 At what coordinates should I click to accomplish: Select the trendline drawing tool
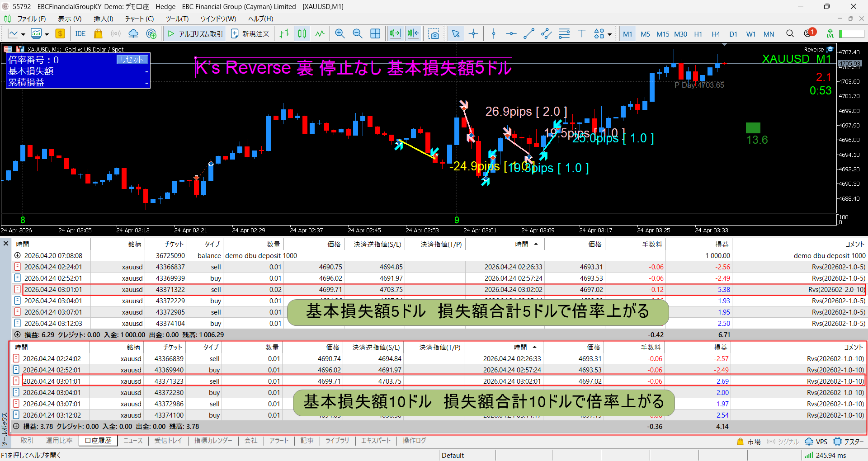(528, 34)
